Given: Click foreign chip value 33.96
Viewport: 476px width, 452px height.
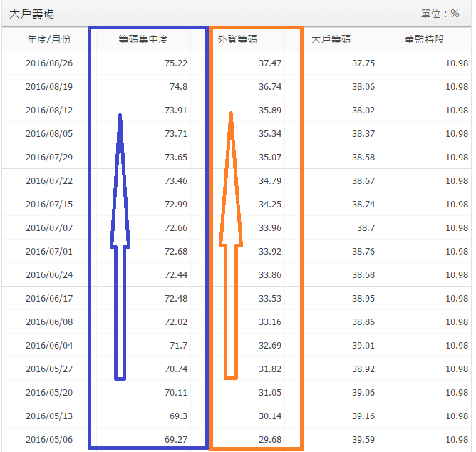Looking at the screenshot, I should click(270, 228).
